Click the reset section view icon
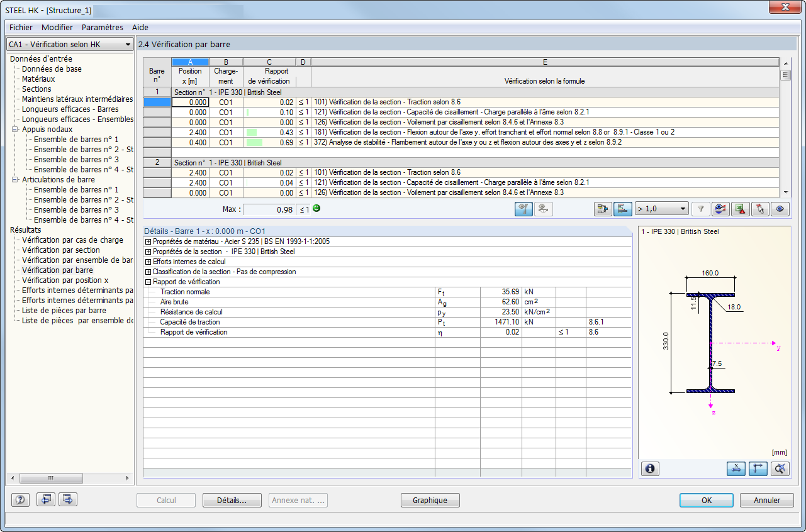The width and height of the screenshot is (806, 532). (x=780, y=468)
